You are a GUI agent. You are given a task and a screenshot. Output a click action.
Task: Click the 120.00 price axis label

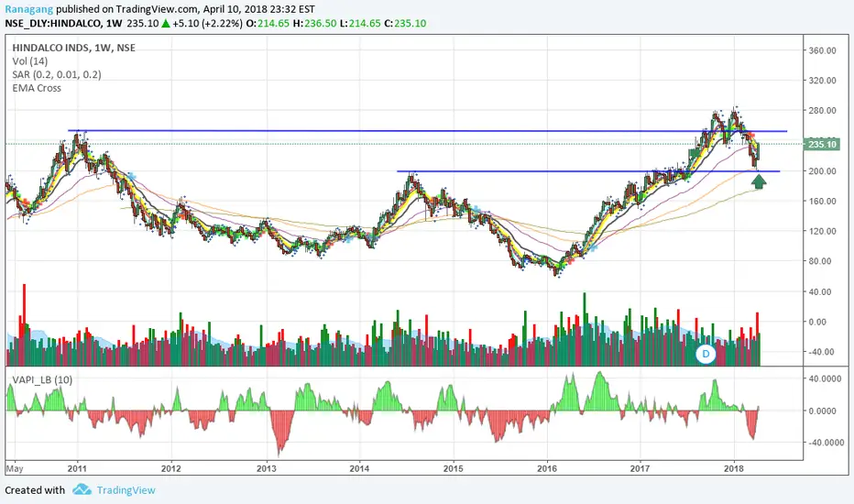click(x=823, y=231)
